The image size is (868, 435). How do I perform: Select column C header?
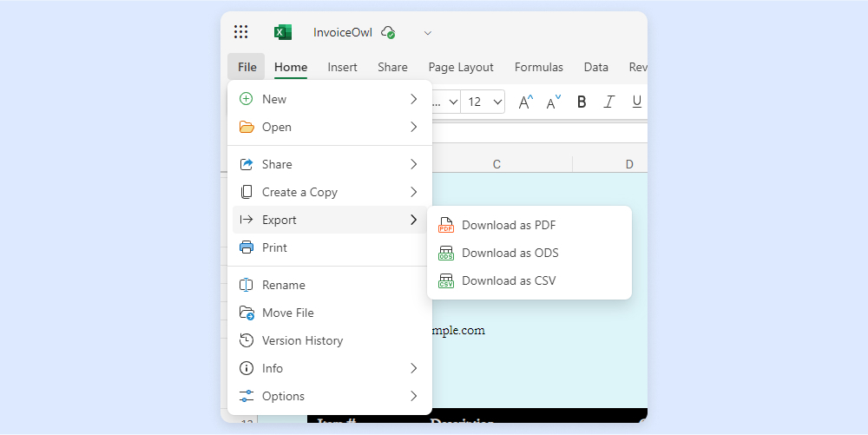click(496, 164)
